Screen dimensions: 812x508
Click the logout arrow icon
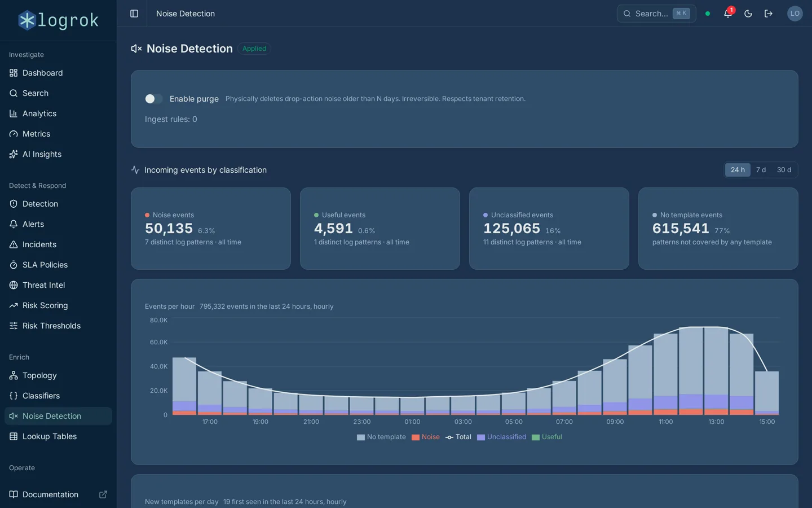[769, 14]
